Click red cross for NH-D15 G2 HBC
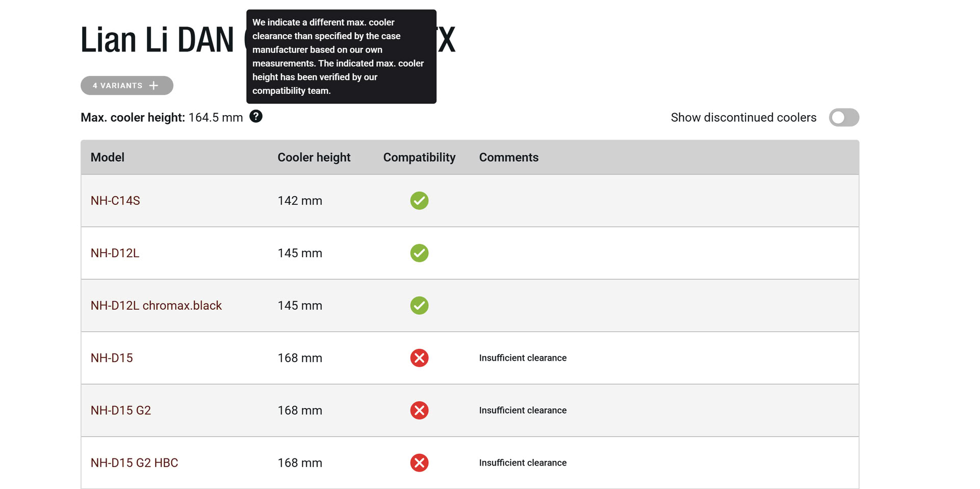Screen dimensions: 980x489 coord(419,463)
